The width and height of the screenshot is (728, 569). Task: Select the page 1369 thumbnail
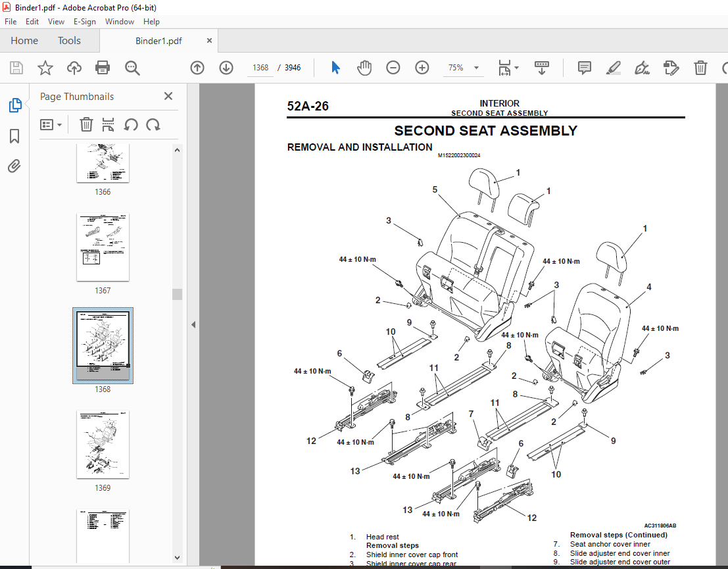103,445
